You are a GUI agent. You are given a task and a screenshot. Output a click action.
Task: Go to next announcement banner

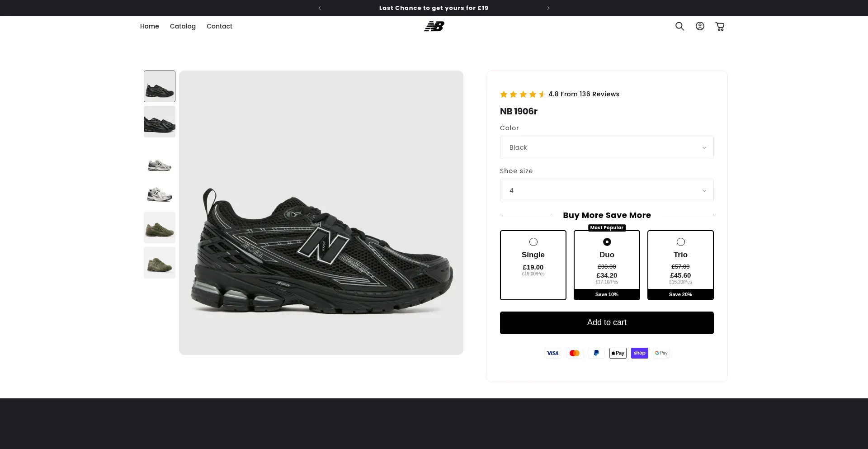(548, 8)
